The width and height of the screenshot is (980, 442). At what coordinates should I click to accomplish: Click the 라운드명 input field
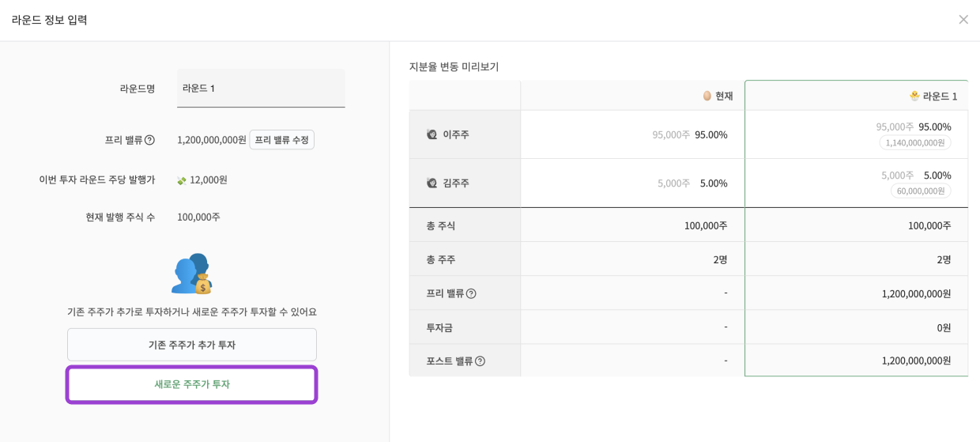coord(261,89)
